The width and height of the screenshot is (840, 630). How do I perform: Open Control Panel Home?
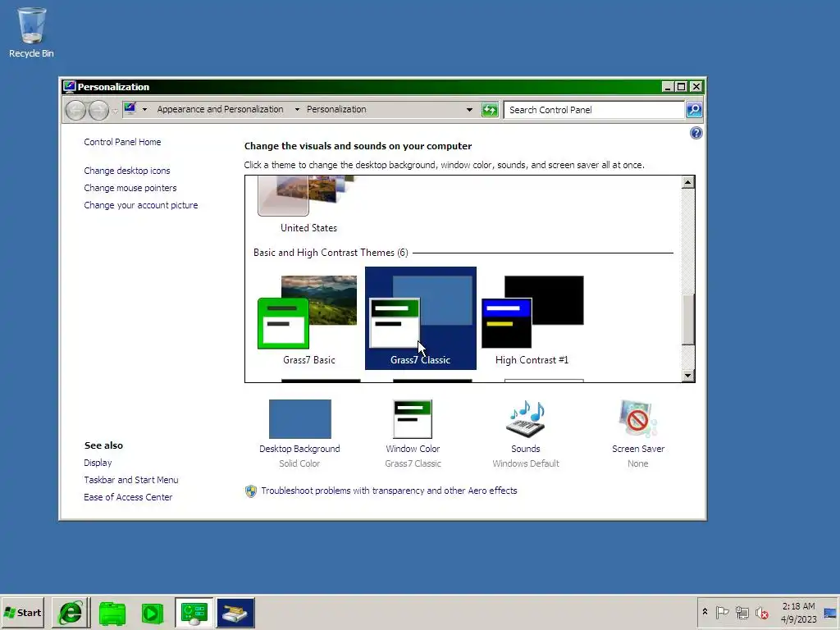[122, 142]
